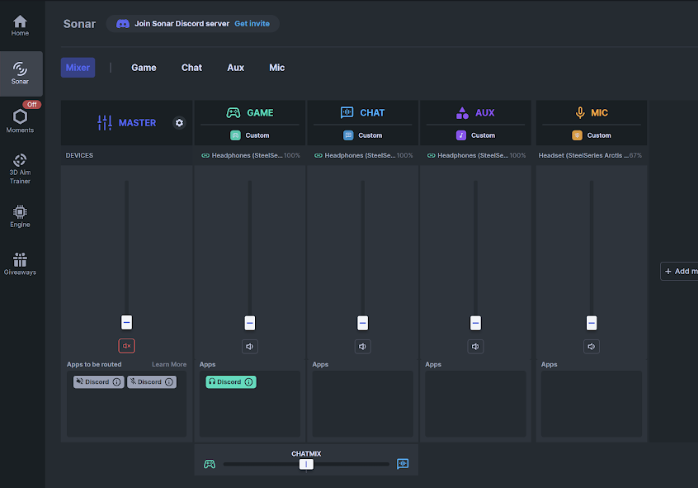
Task: Click the Mic volume slider handle
Action: [x=591, y=323]
